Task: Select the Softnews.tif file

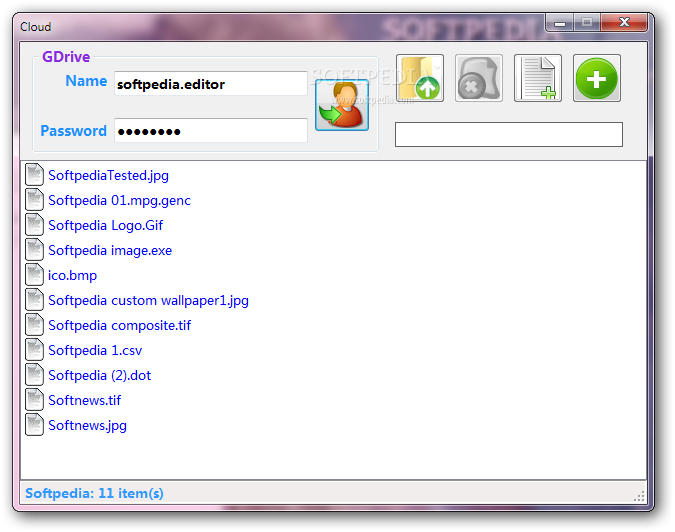Action: [84, 400]
